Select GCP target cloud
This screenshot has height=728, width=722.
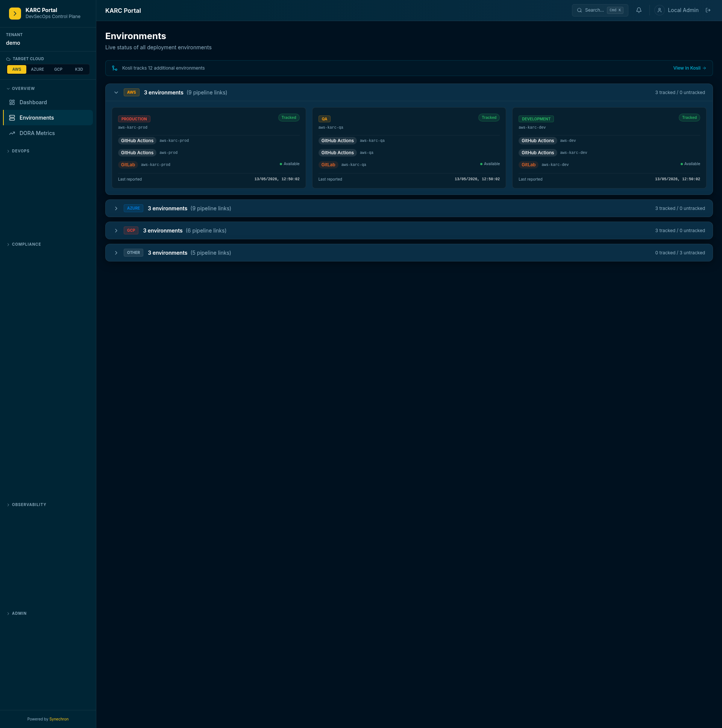(x=58, y=69)
